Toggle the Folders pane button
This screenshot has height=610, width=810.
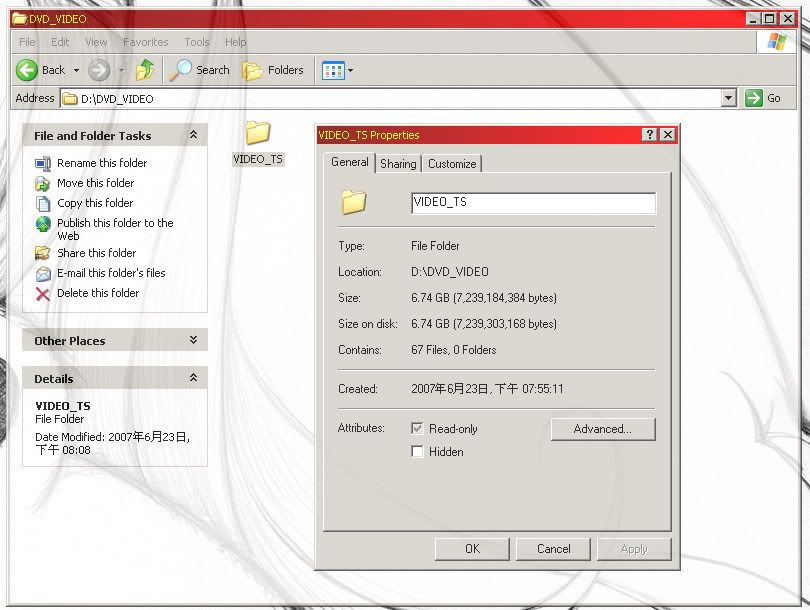coord(273,70)
